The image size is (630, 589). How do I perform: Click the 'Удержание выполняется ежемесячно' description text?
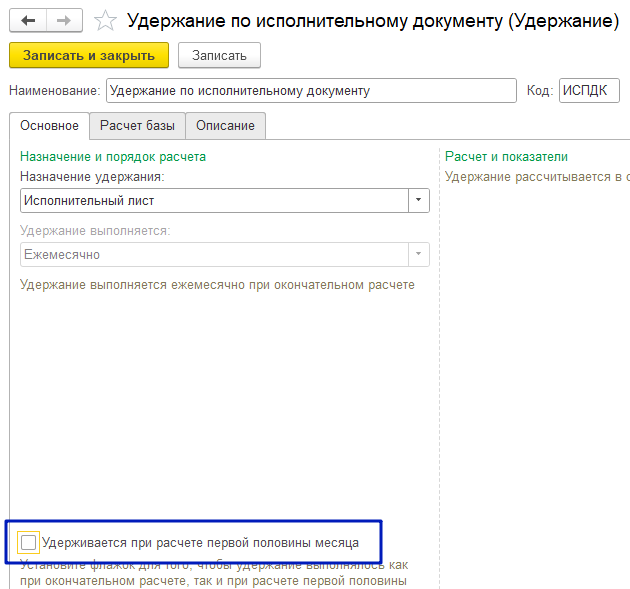click(x=217, y=285)
